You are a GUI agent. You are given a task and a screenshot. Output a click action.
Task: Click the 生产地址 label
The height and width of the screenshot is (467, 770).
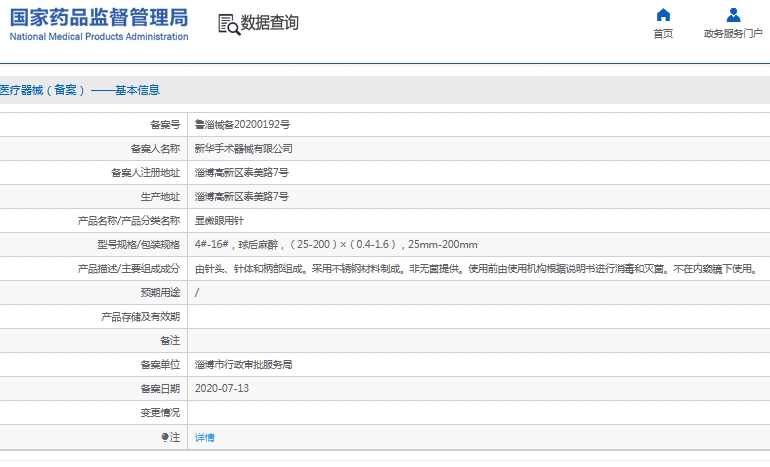[x=160, y=196]
